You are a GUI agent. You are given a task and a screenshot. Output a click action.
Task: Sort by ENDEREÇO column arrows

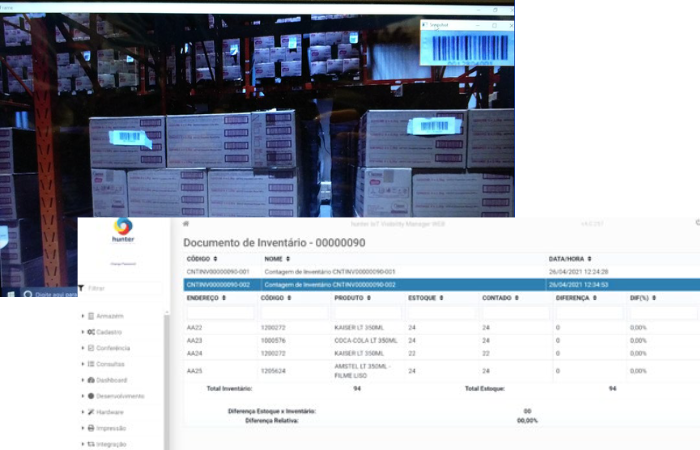224,298
